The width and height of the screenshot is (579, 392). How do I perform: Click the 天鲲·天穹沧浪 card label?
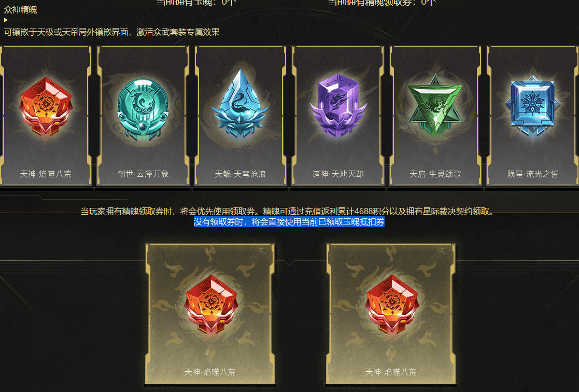coord(241,174)
